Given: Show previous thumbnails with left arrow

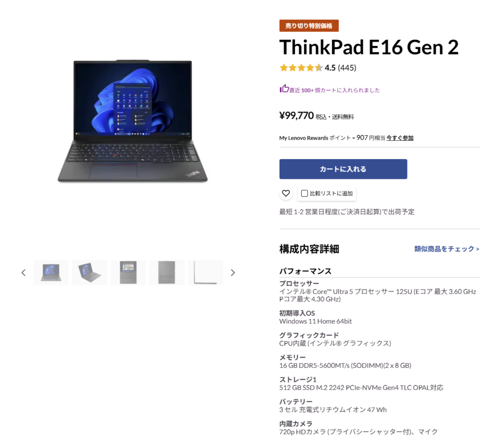Looking at the screenshot, I should click(23, 273).
